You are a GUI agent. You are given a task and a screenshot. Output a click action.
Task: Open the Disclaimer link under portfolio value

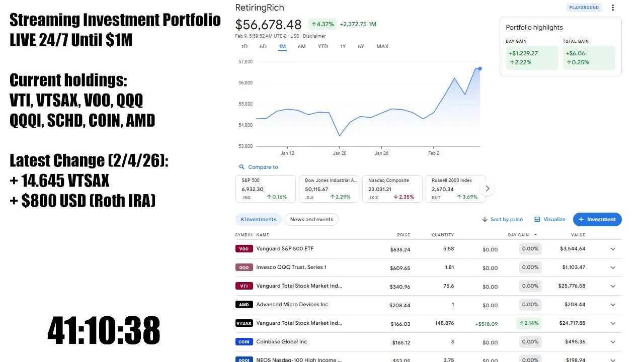[315, 36]
